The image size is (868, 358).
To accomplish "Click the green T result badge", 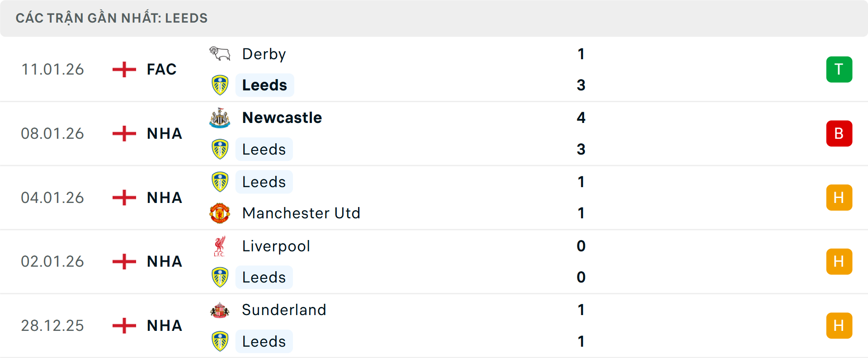I will [839, 70].
